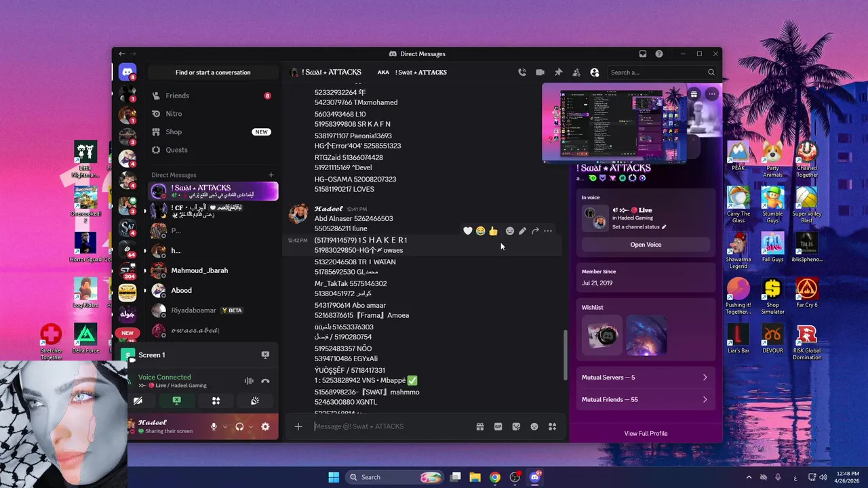Open Windows Start menu
Viewport: 868px width, 488px height.
coord(334,477)
